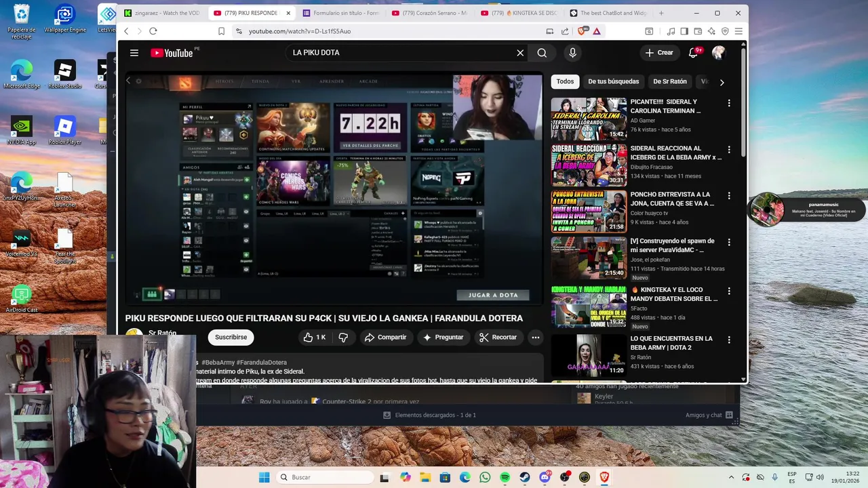Like the video with thumbs up
868x488 pixels.
[x=315, y=338]
